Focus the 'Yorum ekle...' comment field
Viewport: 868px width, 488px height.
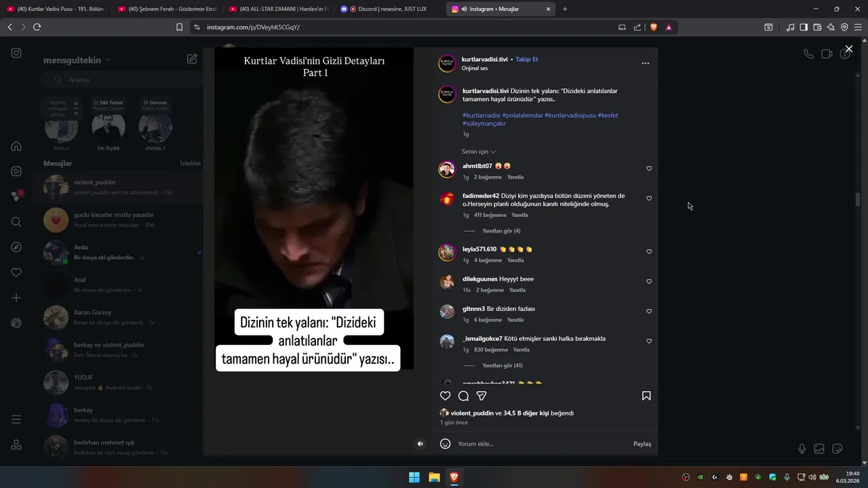pos(542,444)
